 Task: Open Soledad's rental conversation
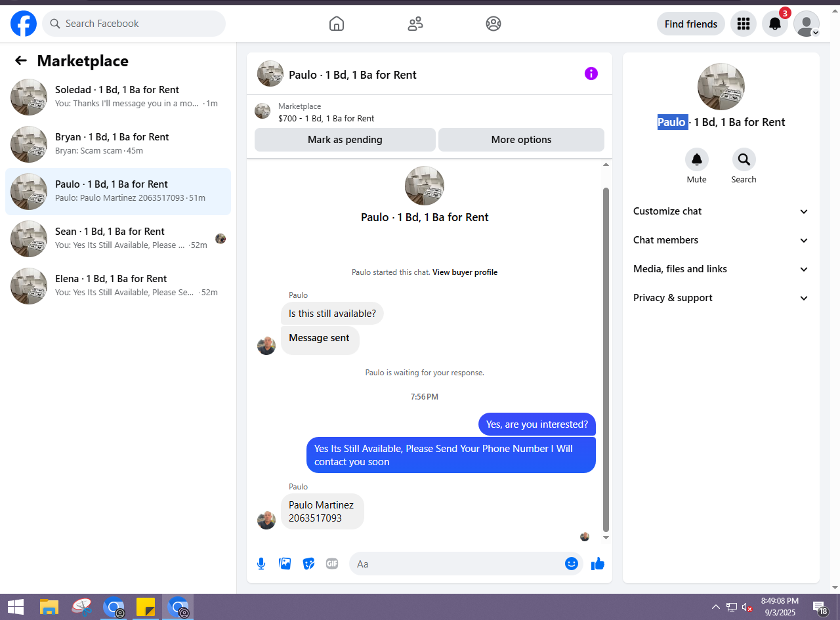[x=118, y=97]
